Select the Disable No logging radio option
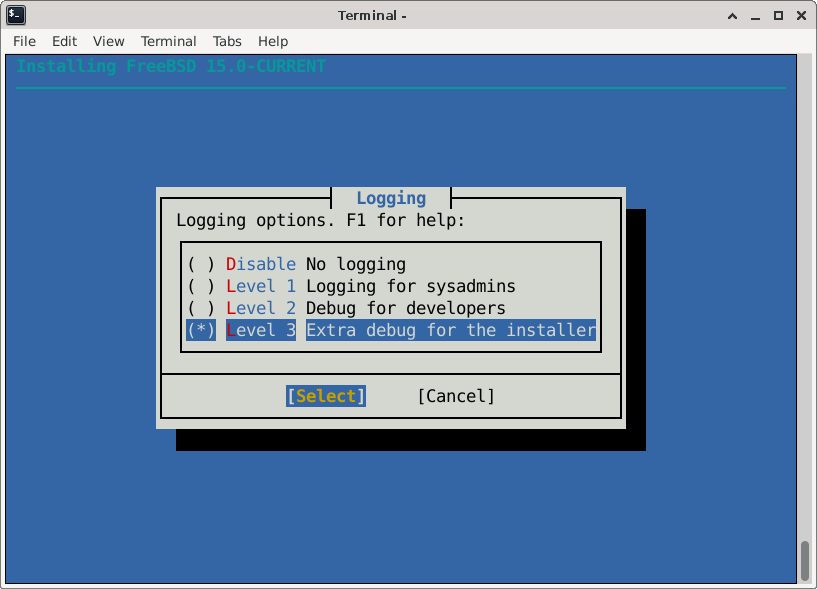Screen dimensions: 817x589 [201, 264]
